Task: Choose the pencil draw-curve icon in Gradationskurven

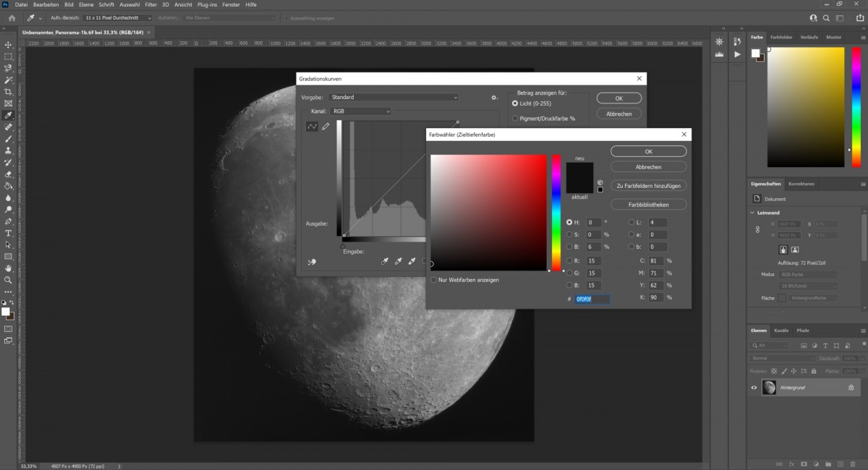Action: click(325, 127)
